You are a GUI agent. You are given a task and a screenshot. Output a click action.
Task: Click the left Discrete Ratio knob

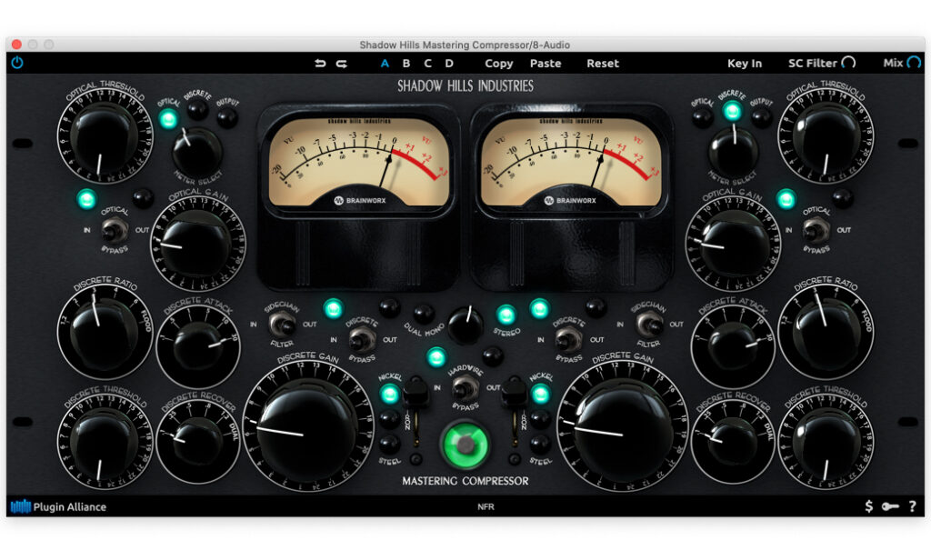click(105, 331)
